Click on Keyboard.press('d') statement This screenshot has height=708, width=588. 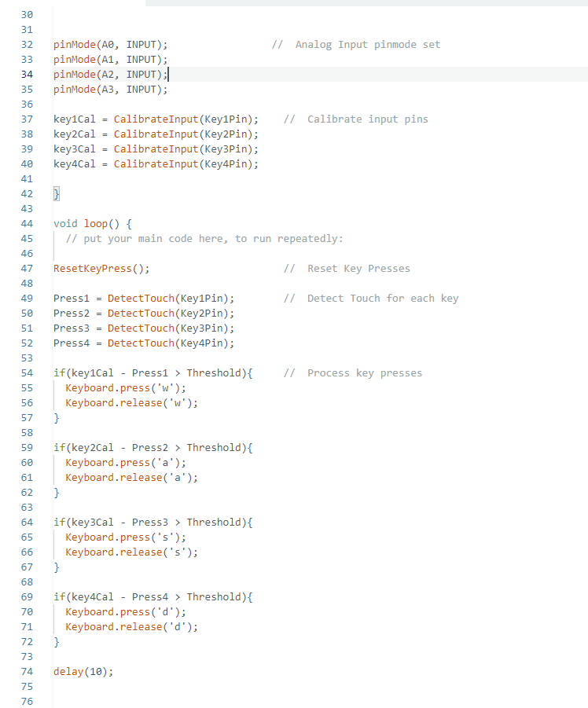[126, 612]
